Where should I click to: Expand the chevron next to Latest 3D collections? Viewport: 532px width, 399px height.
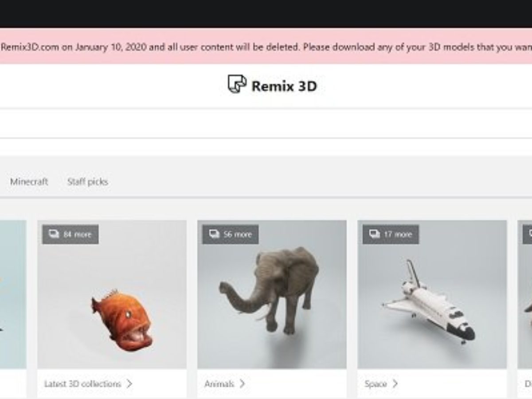[x=129, y=384]
